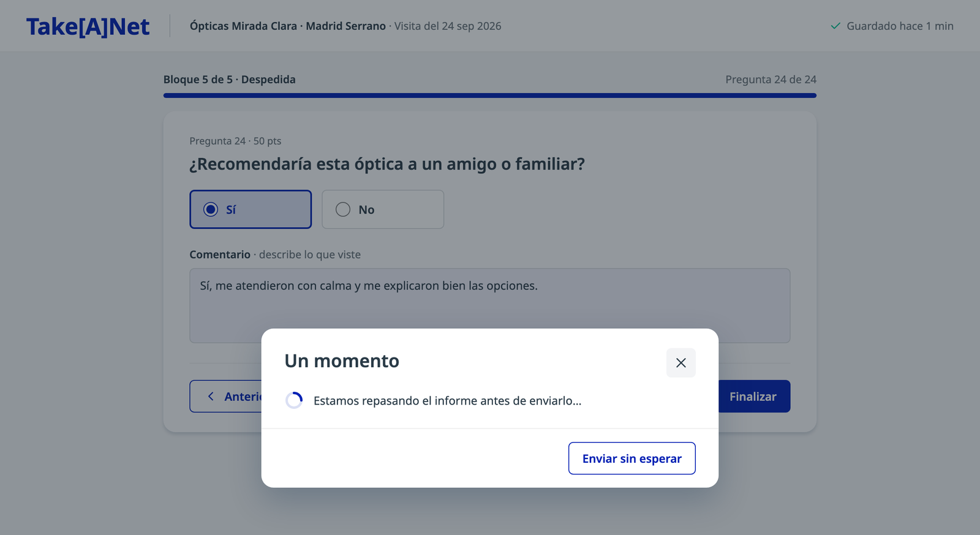Click the survey progress bar
The image size is (980, 535).
click(x=490, y=95)
